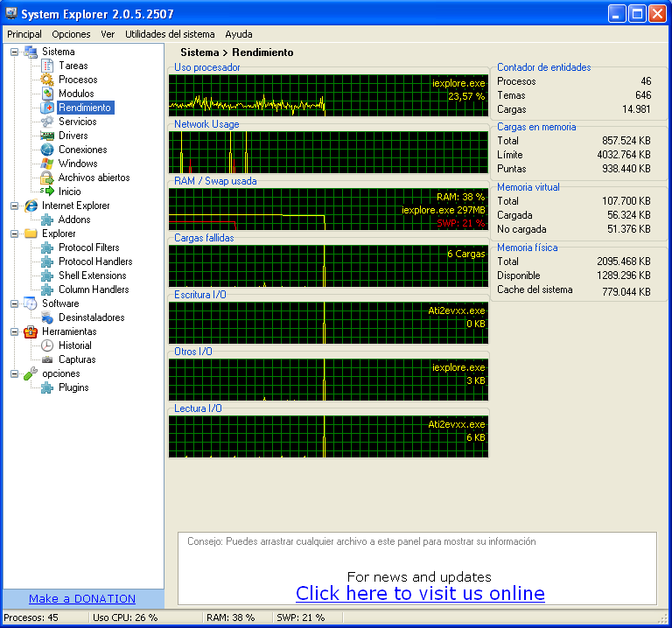Open Conexiones in the tree
The image size is (672, 628).
(83, 150)
